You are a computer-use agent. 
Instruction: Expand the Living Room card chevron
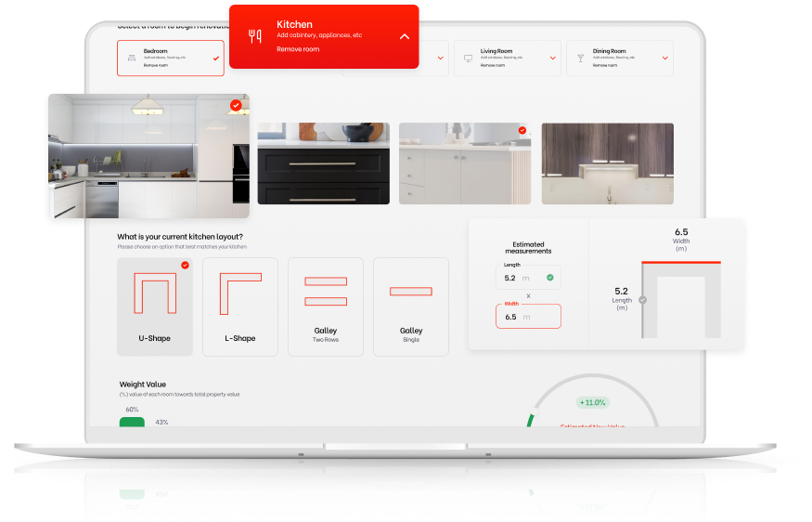pos(553,58)
